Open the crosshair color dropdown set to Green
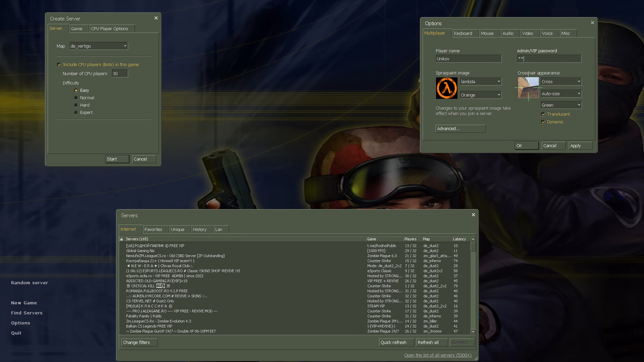644x362 pixels. pyautogui.click(x=561, y=105)
